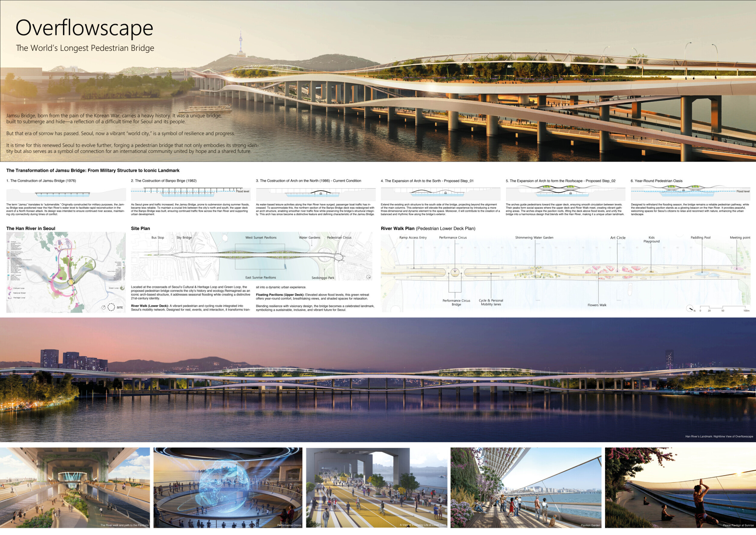The height and width of the screenshot is (535, 756).
Task: Click the compass icon on Site Plan
Action: point(368,277)
